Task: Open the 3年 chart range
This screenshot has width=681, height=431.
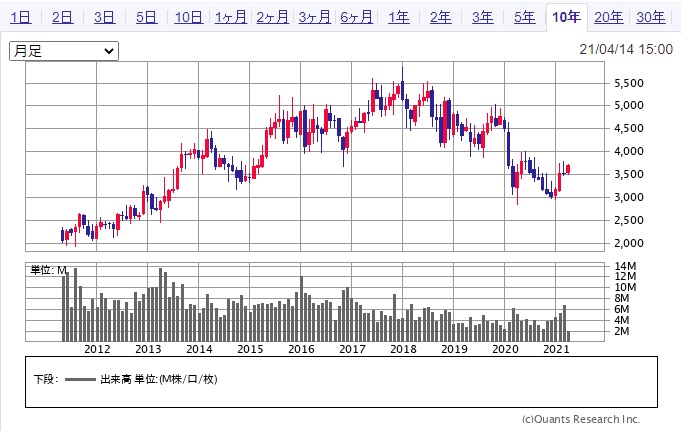Action: click(483, 17)
